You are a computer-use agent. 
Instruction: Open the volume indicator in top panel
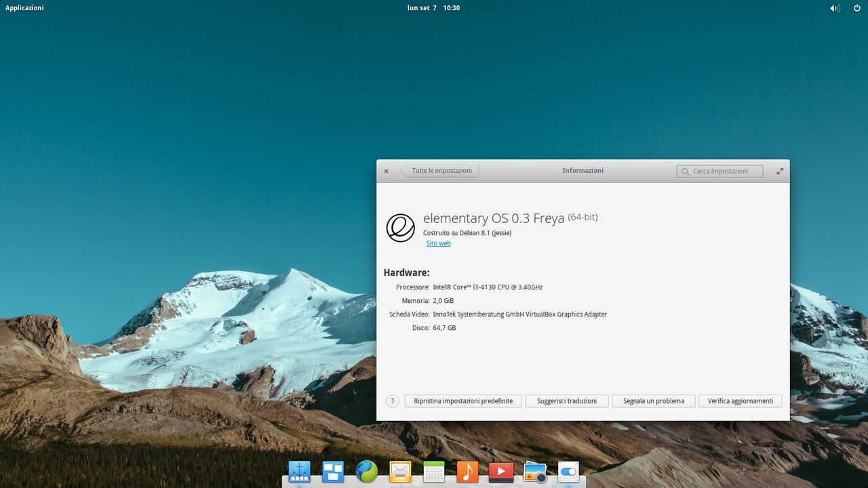835,8
